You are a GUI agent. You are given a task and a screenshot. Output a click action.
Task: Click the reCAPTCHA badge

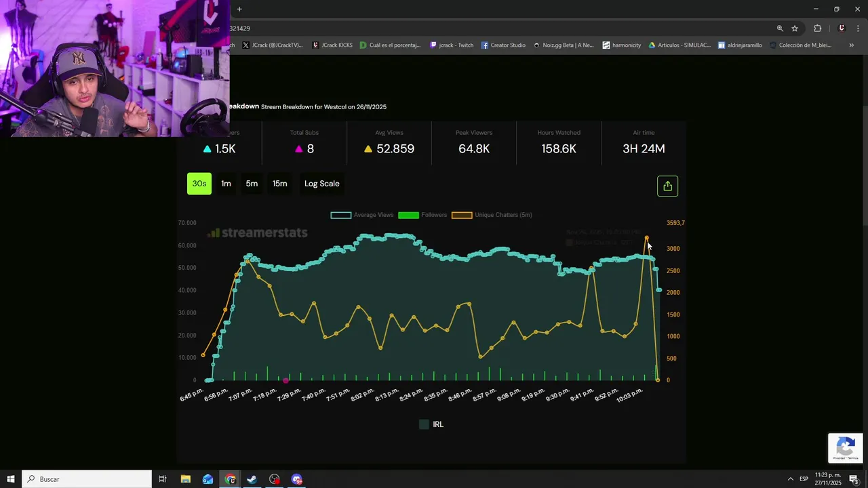tap(845, 448)
